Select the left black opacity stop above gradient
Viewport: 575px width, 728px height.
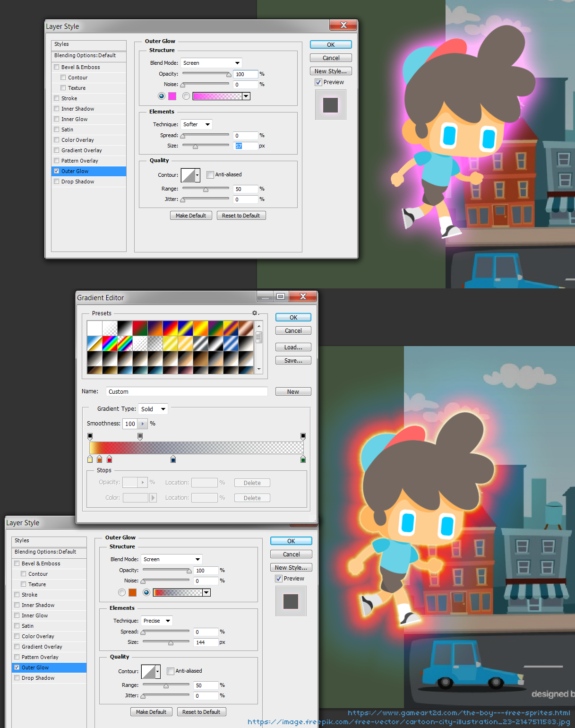click(x=90, y=436)
